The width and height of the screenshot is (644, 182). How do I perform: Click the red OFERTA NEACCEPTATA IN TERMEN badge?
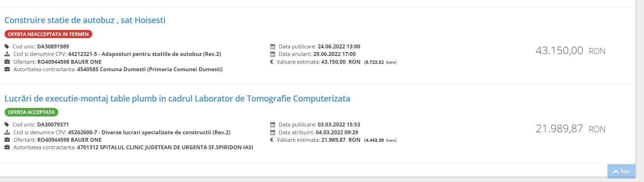click(x=48, y=34)
